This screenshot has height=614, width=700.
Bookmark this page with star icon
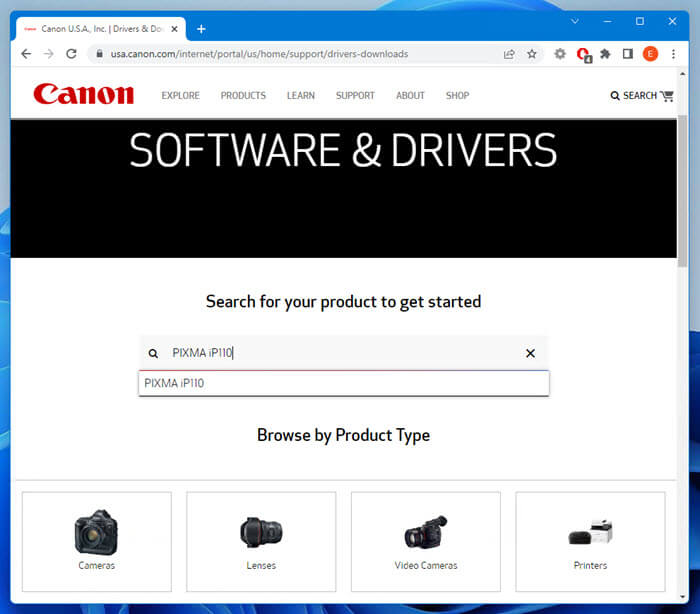click(x=532, y=54)
